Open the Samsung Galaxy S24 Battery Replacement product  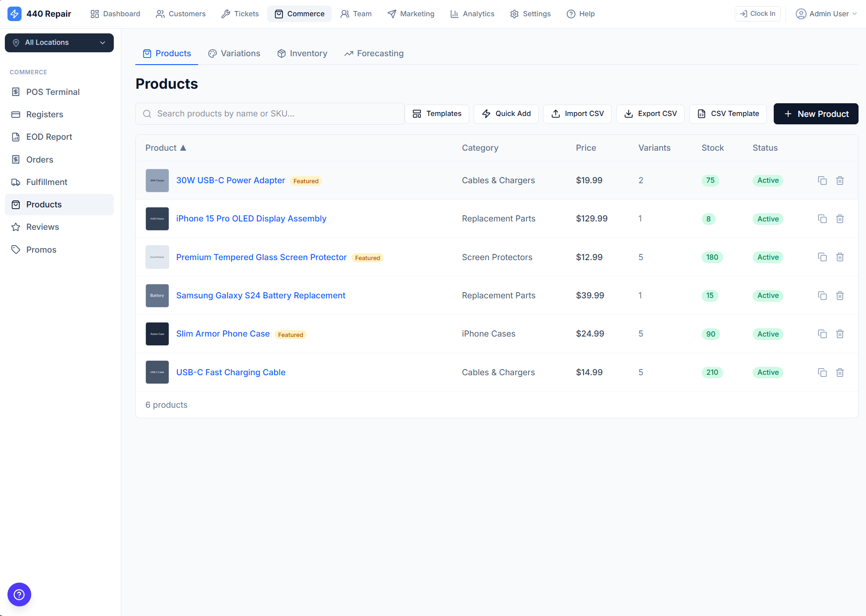[261, 295]
